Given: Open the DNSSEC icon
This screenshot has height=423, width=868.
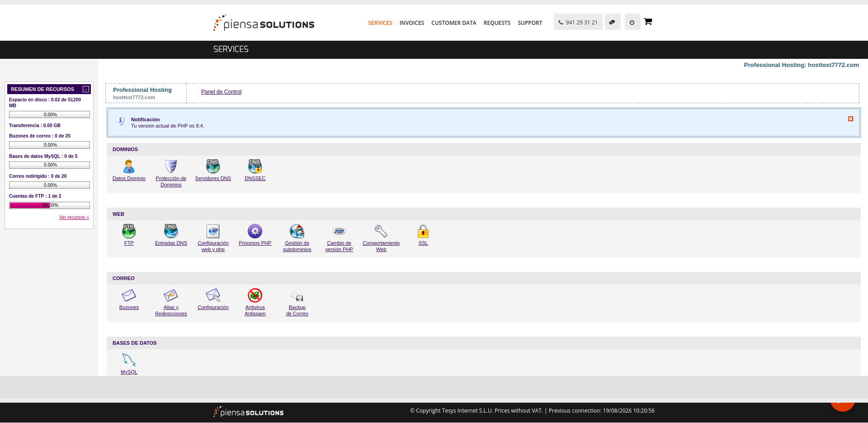Looking at the screenshot, I should coord(255,166).
